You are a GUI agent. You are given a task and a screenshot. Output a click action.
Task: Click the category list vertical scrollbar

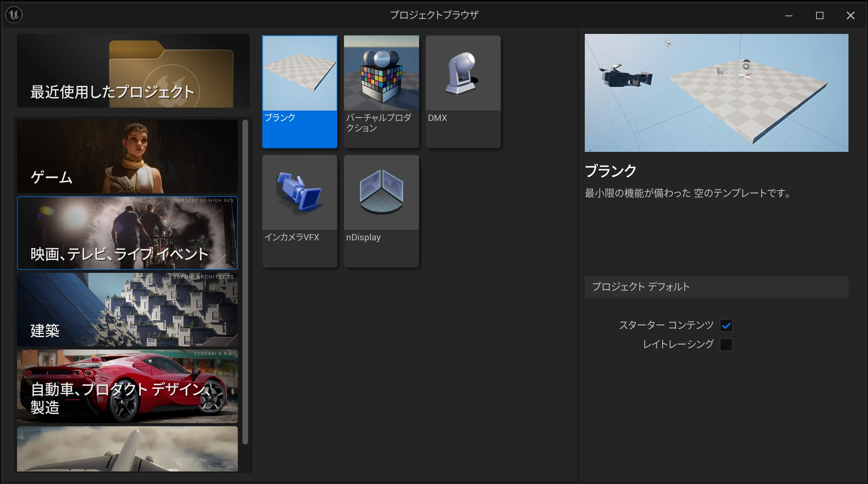[245, 282]
